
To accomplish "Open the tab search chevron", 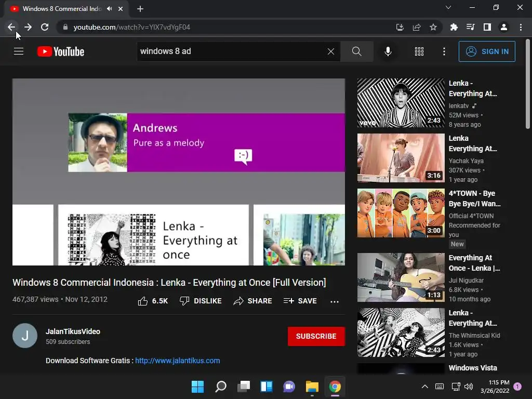I will pyautogui.click(x=448, y=7).
